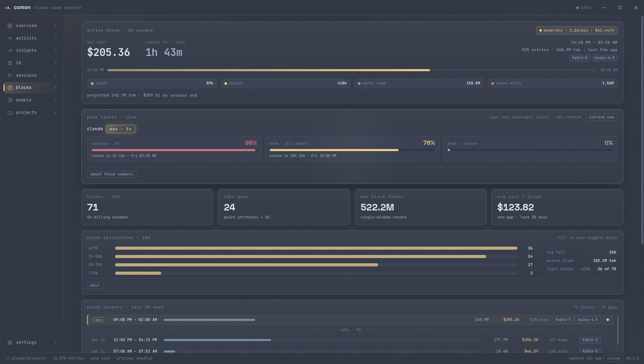Click the $205.36 est cost value

pos(108,52)
